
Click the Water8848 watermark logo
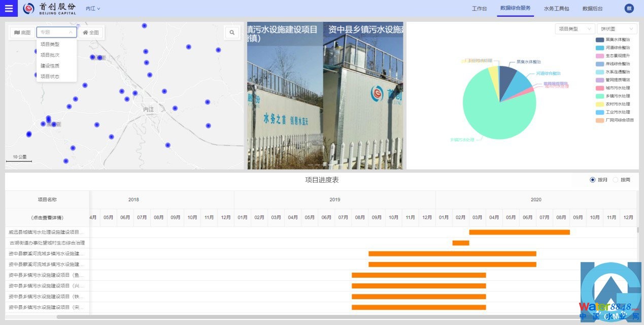pyautogui.click(x=611, y=293)
